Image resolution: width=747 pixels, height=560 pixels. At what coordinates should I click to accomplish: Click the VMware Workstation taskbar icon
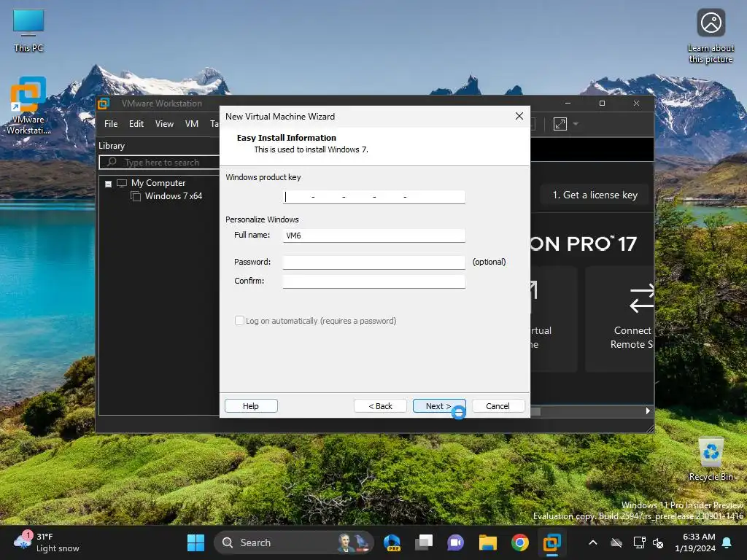[x=551, y=542]
